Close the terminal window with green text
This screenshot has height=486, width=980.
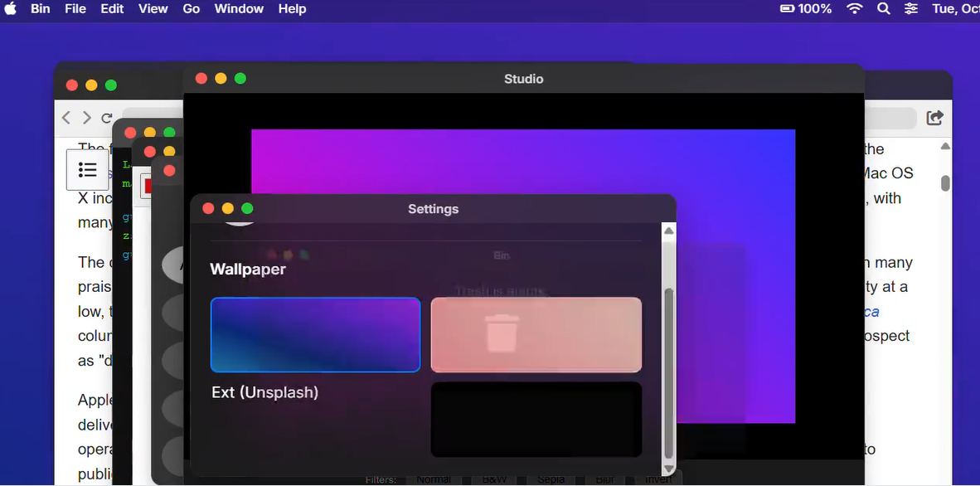(x=130, y=133)
